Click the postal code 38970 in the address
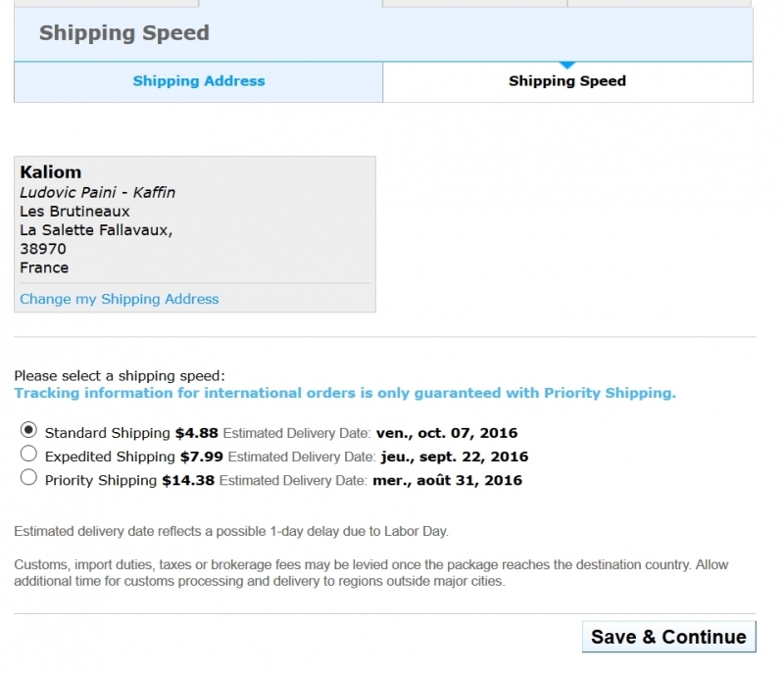The width and height of the screenshot is (784, 673). (x=43, y=249)
